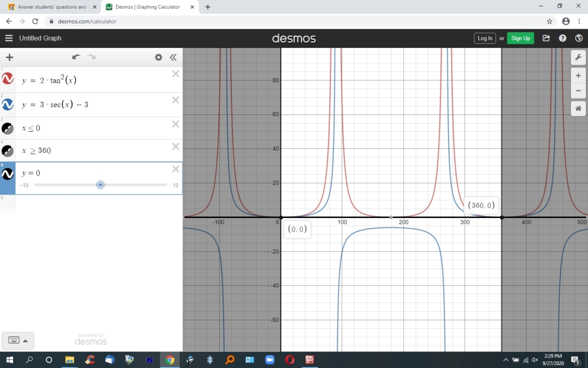Close the Desmos Graphing Calculator tab
This screenshot has width=588, height=368.
point(192,7)
